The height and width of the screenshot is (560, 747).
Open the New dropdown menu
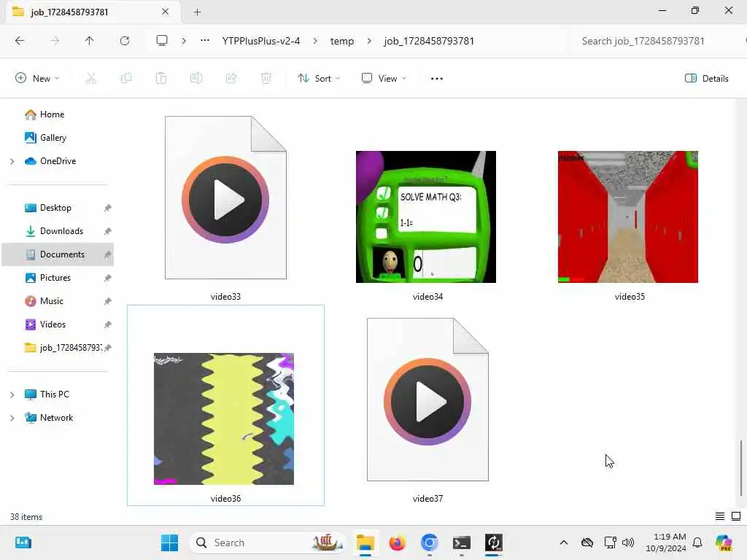(37, 79)
